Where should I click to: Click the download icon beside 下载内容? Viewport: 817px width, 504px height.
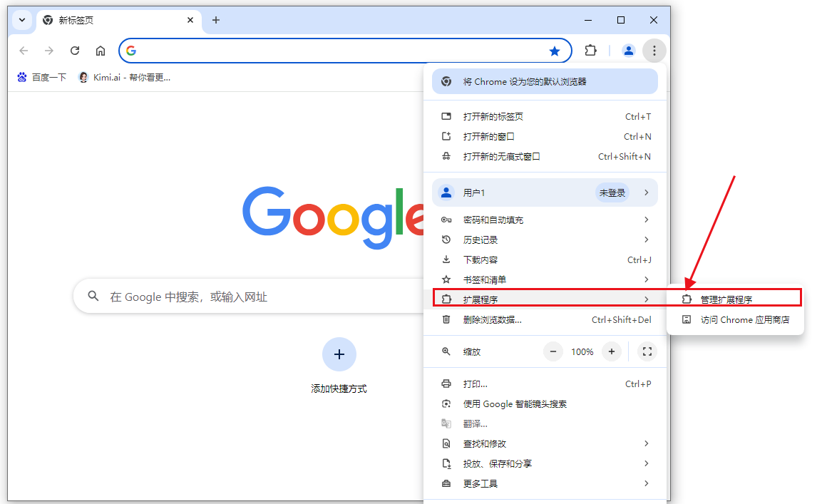(x=446, y=259)
